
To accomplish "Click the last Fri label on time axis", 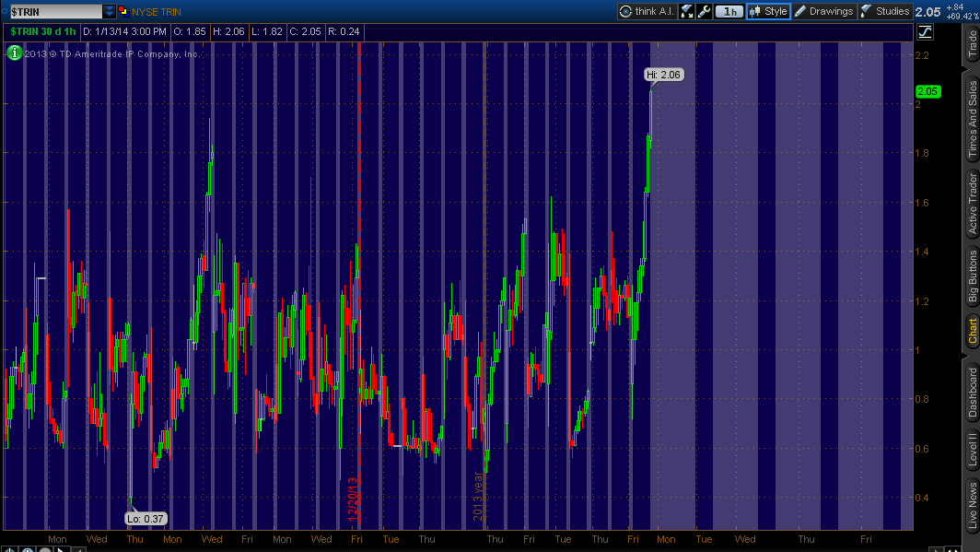I will pyautogui.click(x=866, y=539).
